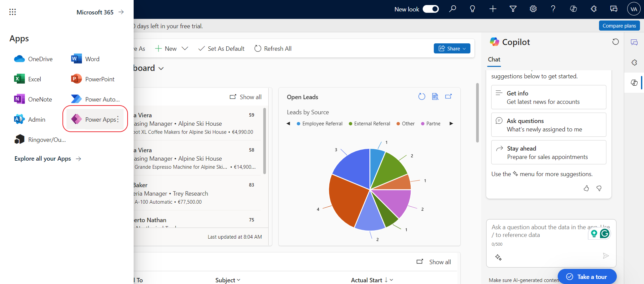Open the header puzzle piece icon
Image resolution: width=644 pixels, height=284 pixels.
click(x=594, y=9)
